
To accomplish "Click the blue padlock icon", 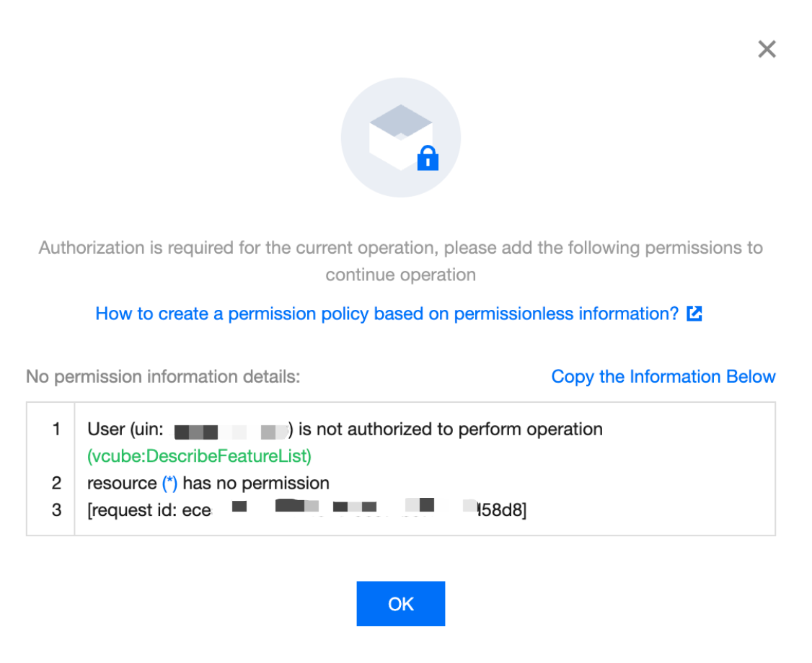I will tap(428, 159).
